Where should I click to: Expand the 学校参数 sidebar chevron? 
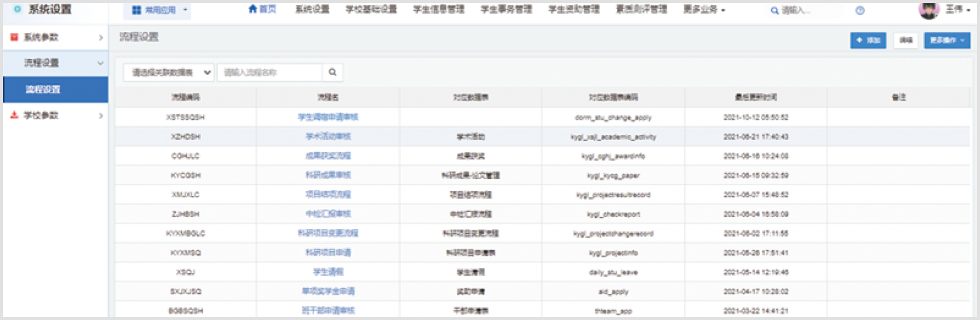[x=101, y=116]
